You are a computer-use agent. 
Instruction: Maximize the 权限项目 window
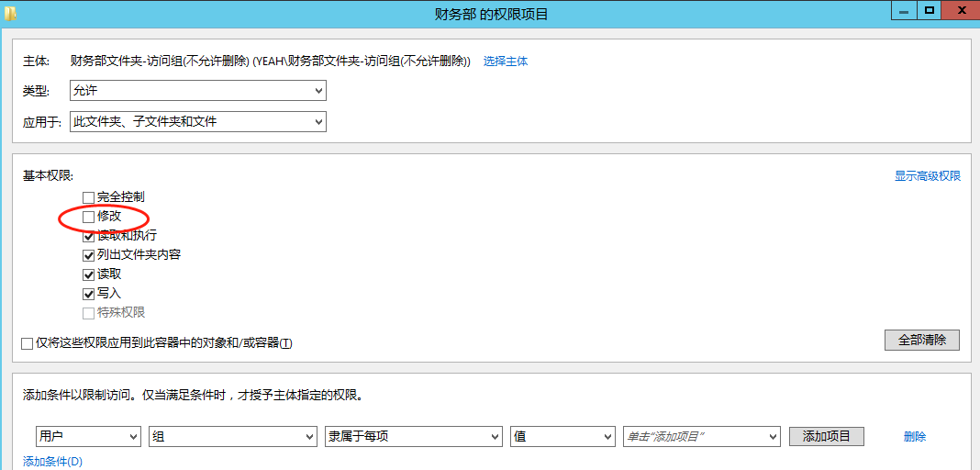tap(930, 11)
